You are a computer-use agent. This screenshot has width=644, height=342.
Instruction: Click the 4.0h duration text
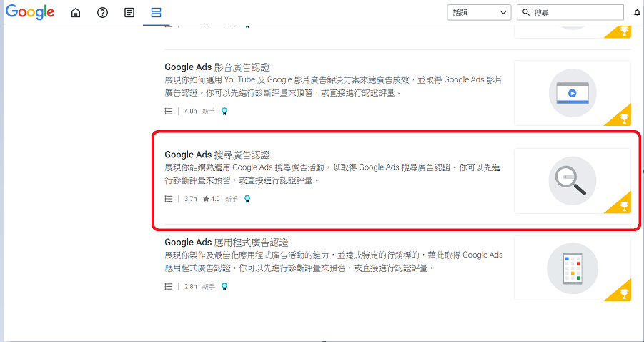(191, 111)
